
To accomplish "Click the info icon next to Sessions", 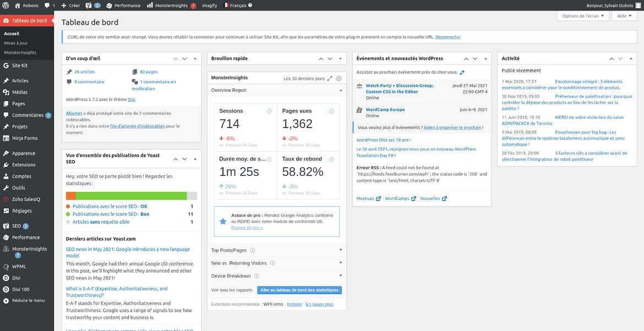I will [x=269, y=111].
